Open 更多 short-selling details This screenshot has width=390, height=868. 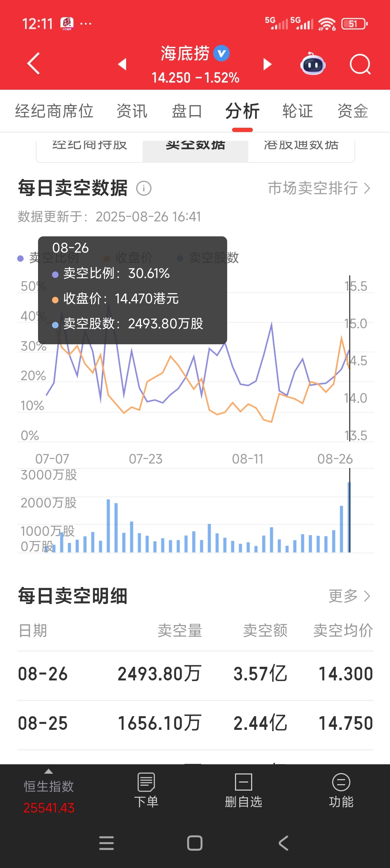[x=349, y=596]
